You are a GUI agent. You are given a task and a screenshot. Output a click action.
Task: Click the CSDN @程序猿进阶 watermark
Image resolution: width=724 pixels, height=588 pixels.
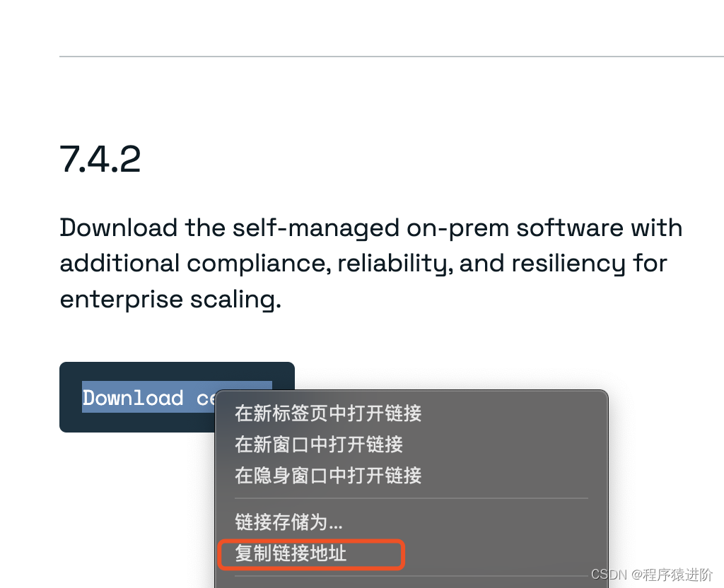click(651, 575)
